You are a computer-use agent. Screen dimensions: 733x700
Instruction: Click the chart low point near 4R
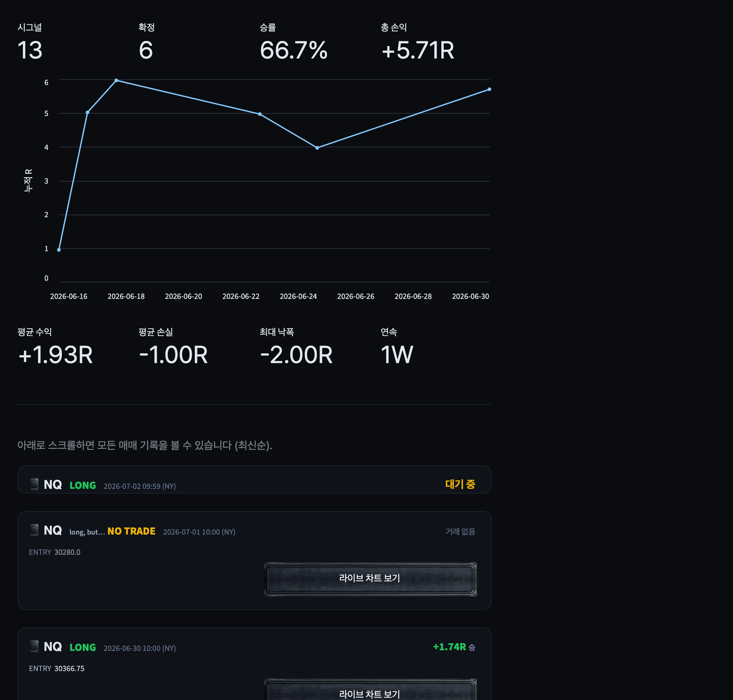point(317,148)
